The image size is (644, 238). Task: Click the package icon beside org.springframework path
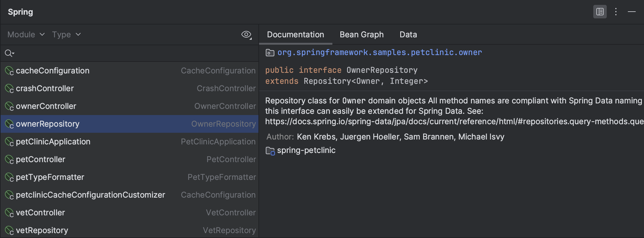pyautogui.click(x=270, y=53)
